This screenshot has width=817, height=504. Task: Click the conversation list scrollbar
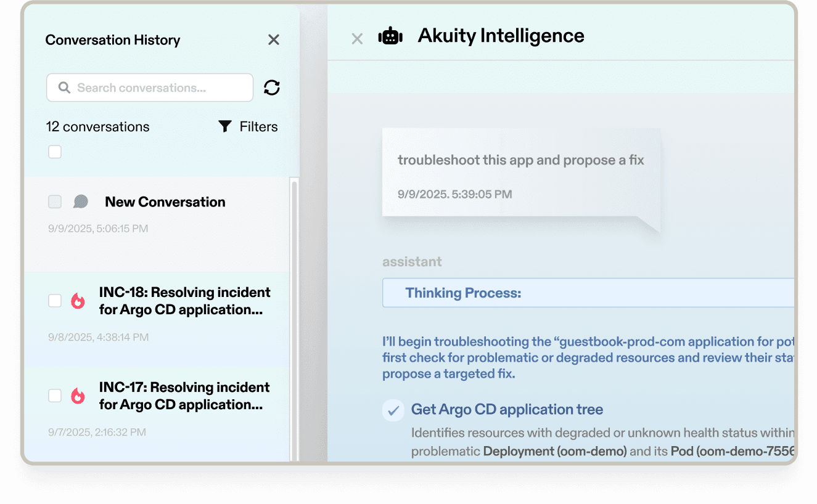point(294,308)
